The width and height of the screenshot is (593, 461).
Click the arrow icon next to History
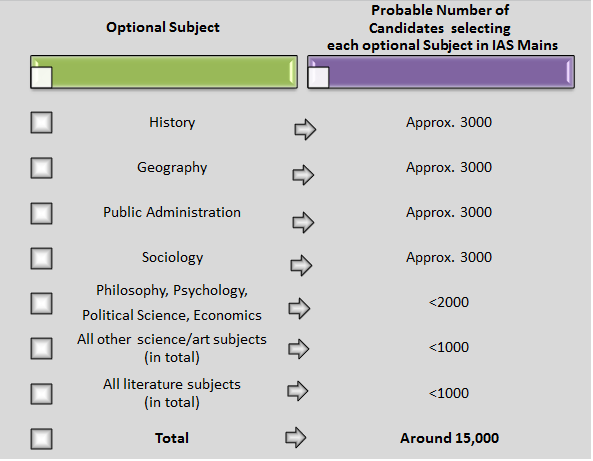point(305,130)
